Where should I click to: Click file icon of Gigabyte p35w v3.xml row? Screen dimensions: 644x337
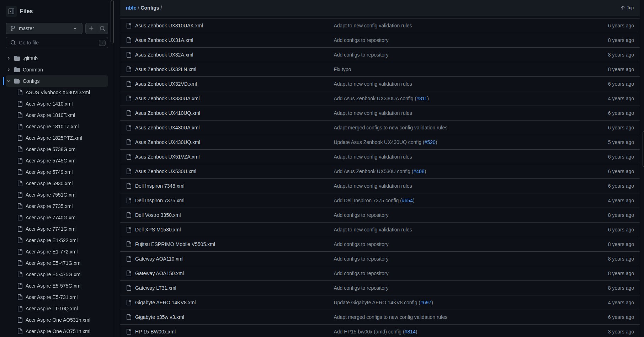point(129,317)
